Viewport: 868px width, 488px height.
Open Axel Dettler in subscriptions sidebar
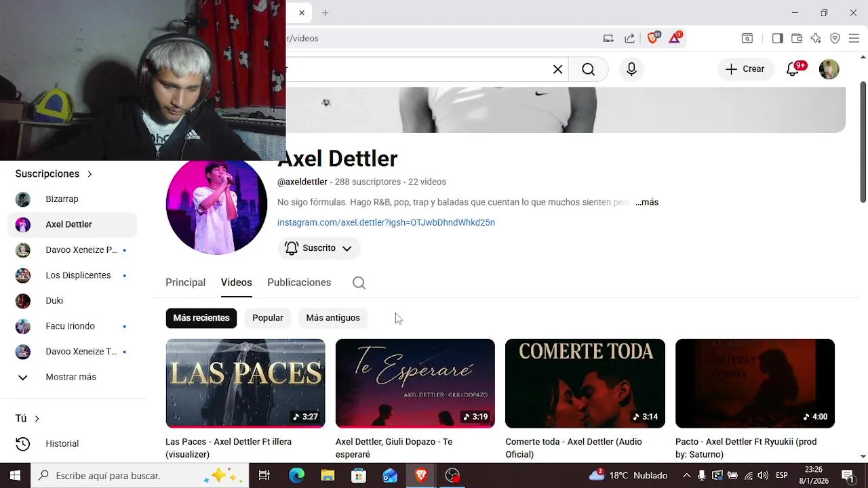coord(73,224)
